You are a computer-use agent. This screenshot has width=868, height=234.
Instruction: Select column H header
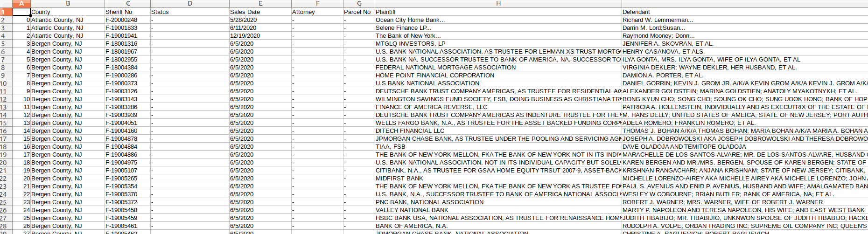pos(498,3)
